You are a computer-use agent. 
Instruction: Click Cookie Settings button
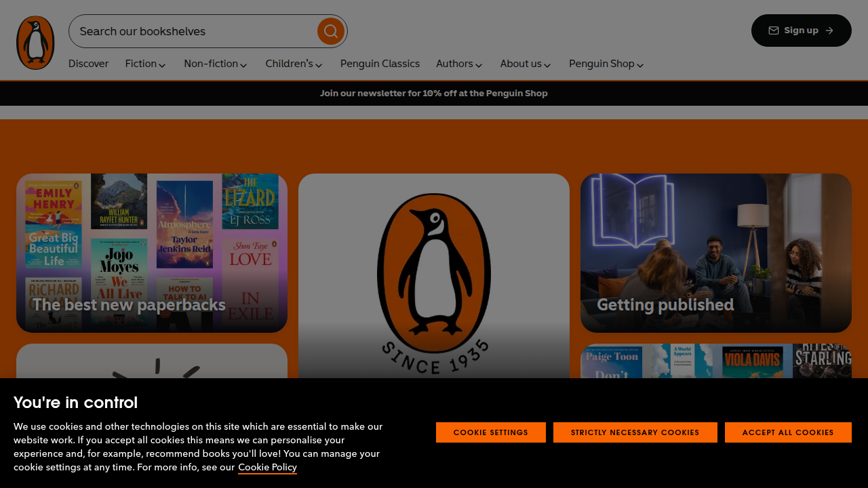click(491, 432)
